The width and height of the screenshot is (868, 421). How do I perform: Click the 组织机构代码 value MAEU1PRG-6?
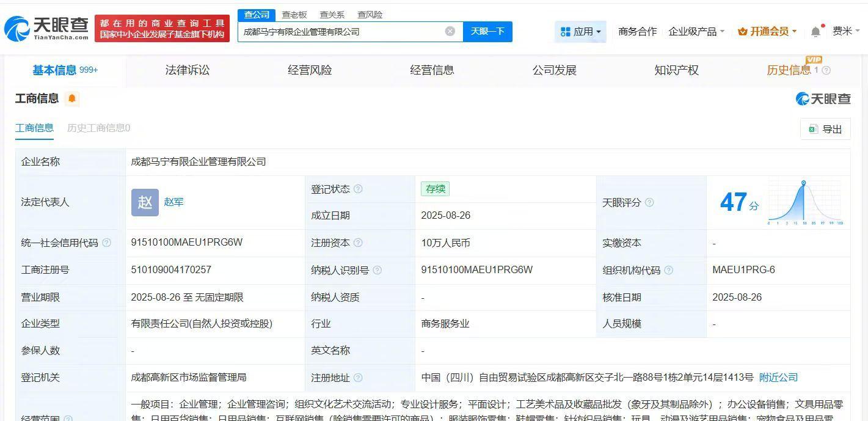click(744, 270)
